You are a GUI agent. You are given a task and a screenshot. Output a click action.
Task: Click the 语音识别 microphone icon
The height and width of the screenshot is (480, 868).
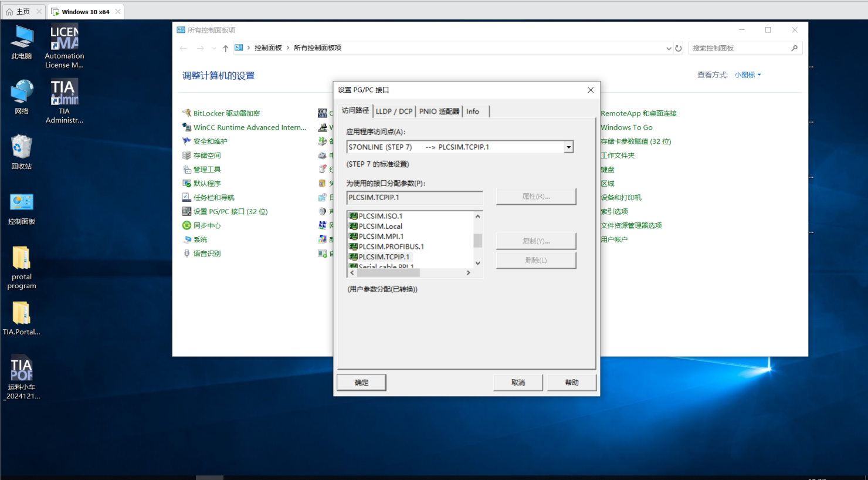click(x=187, y=254)
